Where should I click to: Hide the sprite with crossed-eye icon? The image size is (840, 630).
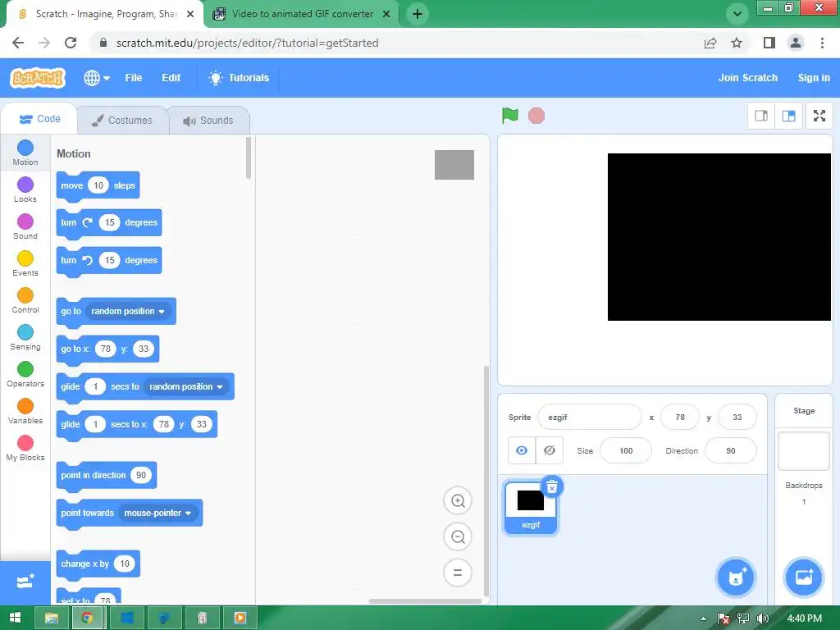click(x=549, y=450)
